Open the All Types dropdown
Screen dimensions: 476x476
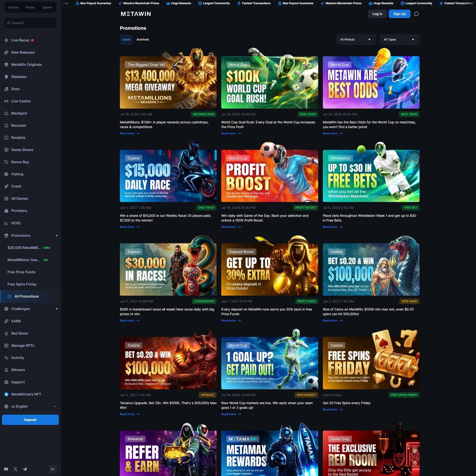(x=400, y=40)
